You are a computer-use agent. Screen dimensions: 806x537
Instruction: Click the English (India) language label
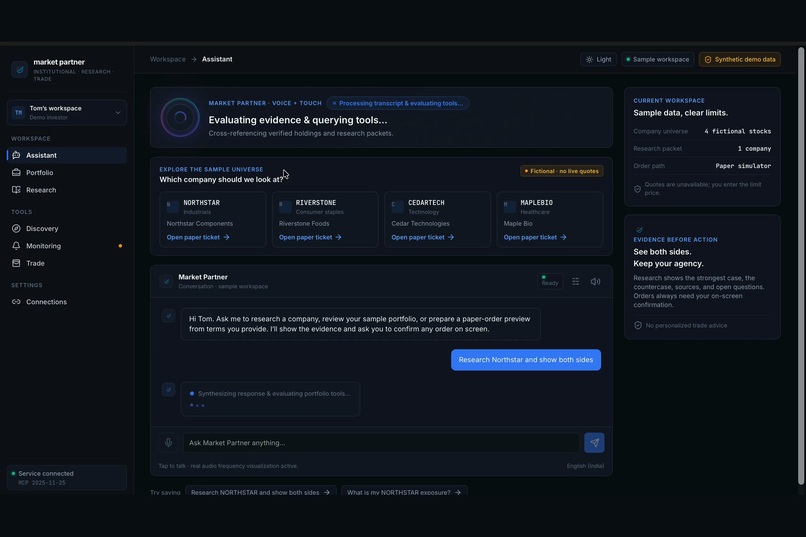click(585, 466)
